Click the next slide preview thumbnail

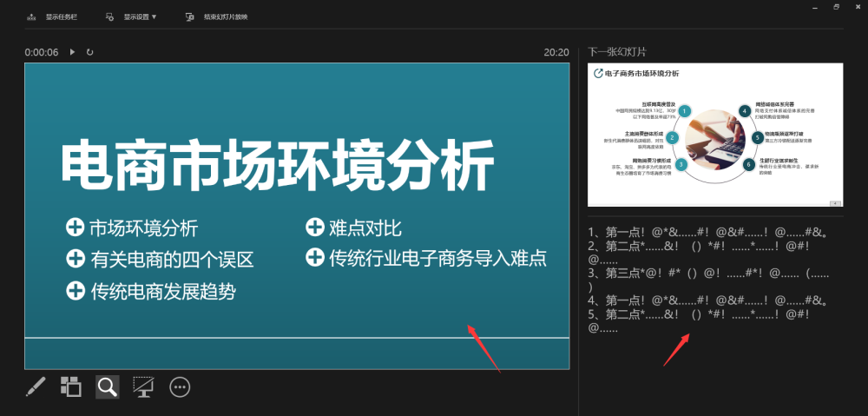(715, 135)
